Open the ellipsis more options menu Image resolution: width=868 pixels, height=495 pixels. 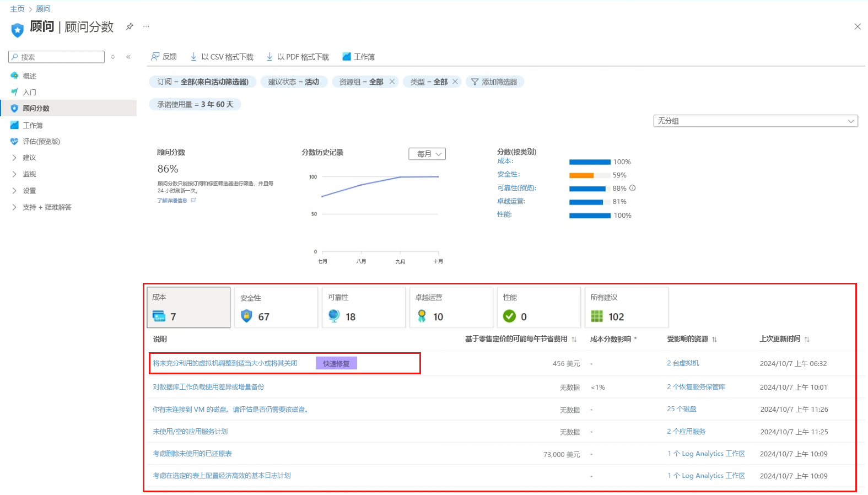(x=146, y=26)
